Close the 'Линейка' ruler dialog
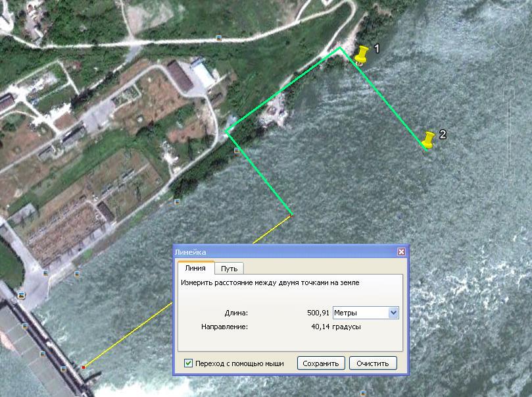Viewport: 532px width, 397px height. pos(401,252)
